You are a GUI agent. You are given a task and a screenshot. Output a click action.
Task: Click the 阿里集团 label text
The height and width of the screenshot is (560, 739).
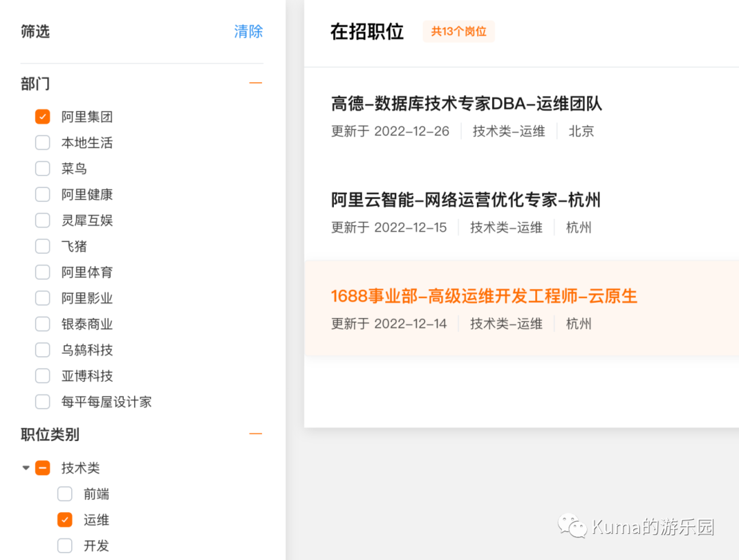[x=87, y=117]
